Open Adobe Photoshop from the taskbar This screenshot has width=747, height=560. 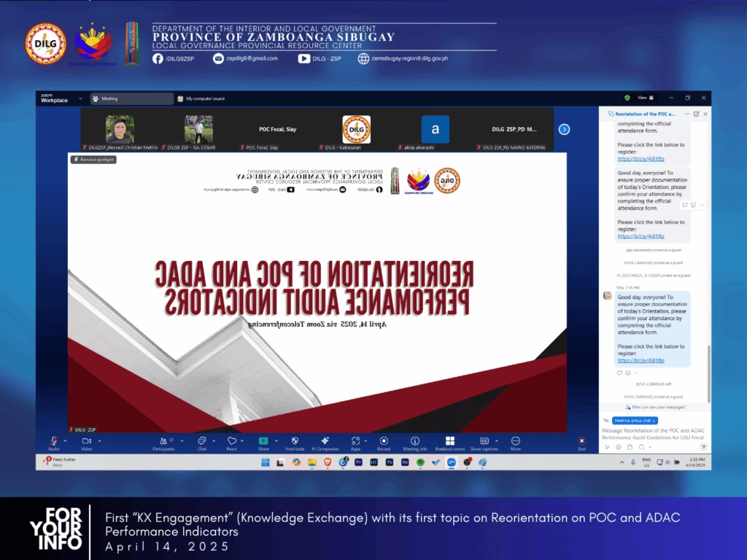[x=390, y=462]
